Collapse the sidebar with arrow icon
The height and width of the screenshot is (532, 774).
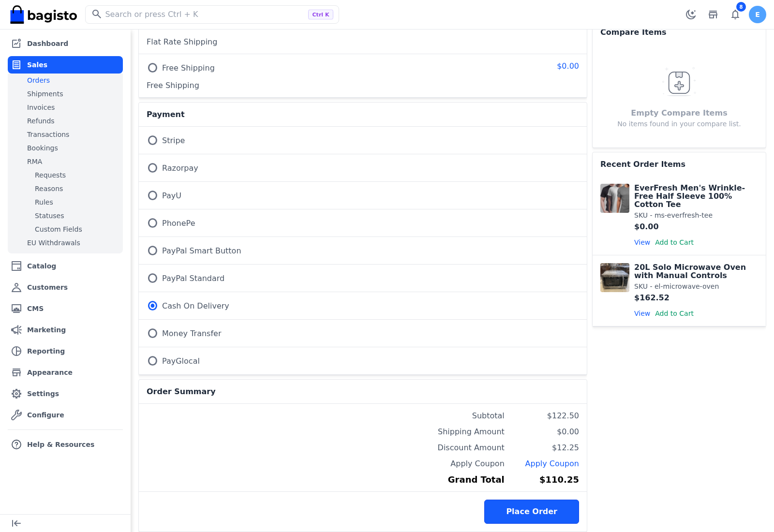pos(16,523)
